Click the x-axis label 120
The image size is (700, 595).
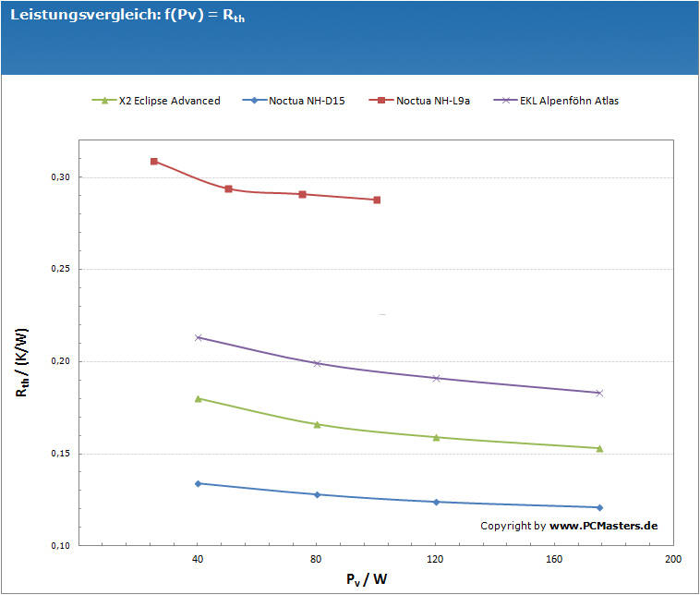[x=435, y=559]
